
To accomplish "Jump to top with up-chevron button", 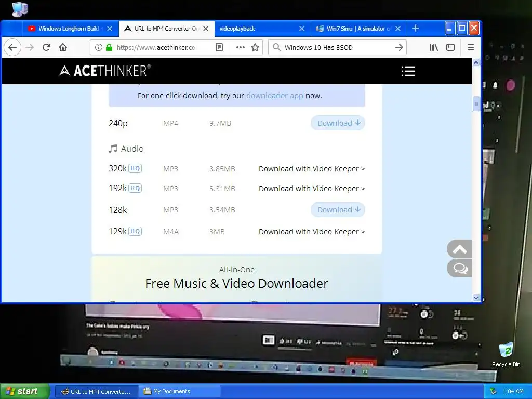I will [459, 249].
